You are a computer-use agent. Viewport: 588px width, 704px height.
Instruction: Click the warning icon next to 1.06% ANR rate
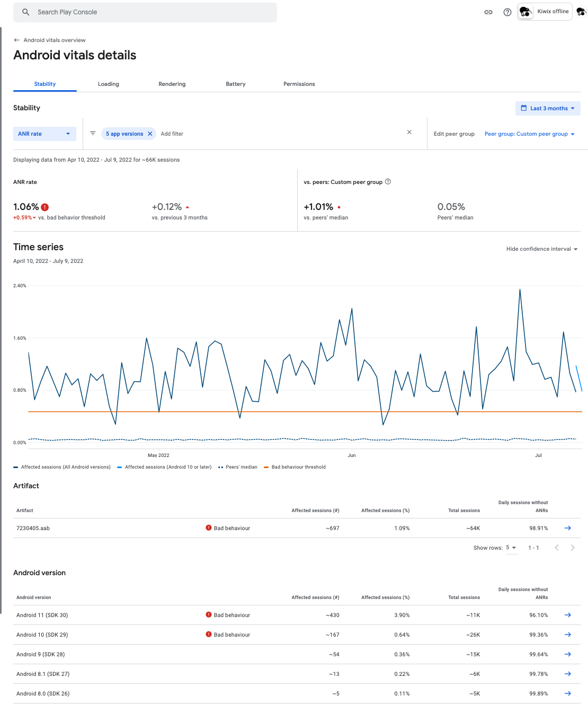[x=45, y=207]
